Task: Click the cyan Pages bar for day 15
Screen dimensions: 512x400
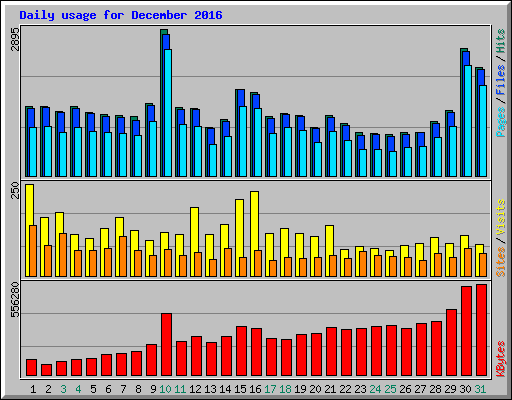Action: 243,142
